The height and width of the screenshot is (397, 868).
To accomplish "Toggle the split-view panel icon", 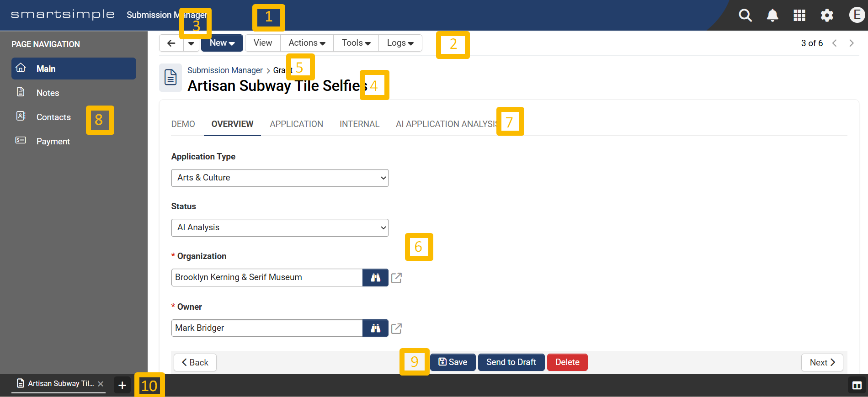I will click(857, 386).
